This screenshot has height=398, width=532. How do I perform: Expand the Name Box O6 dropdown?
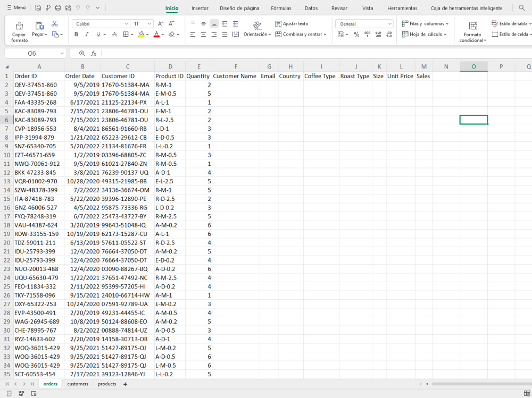[x=62, y=54]
